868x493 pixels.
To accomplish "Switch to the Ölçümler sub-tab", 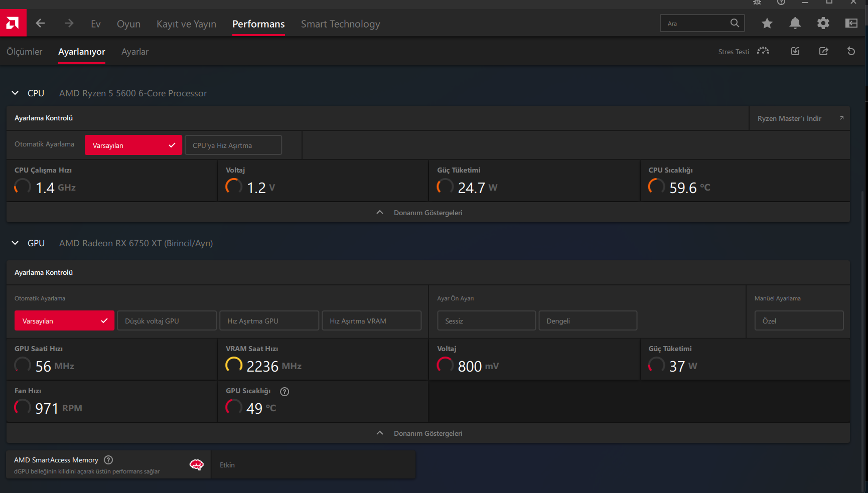I will [x=25, y=52].
